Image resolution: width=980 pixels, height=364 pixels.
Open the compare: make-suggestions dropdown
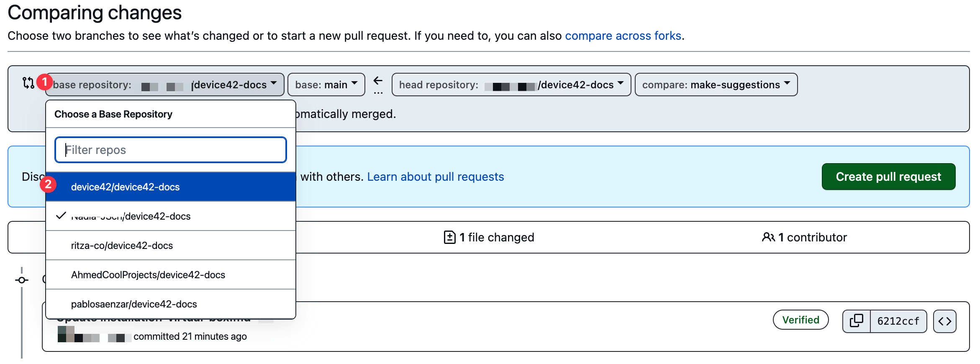coord(716,85)
